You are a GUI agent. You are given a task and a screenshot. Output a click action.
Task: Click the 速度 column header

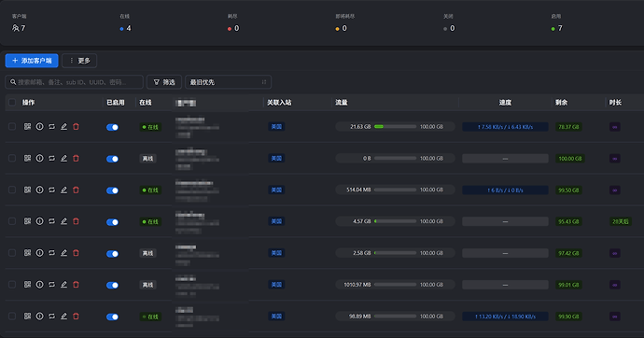(505, 103)
